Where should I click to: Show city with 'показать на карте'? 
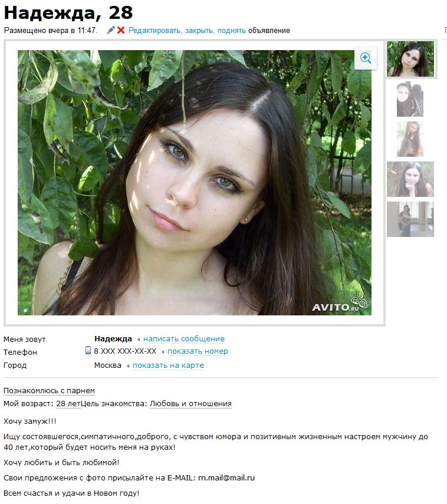coord(168,365)
